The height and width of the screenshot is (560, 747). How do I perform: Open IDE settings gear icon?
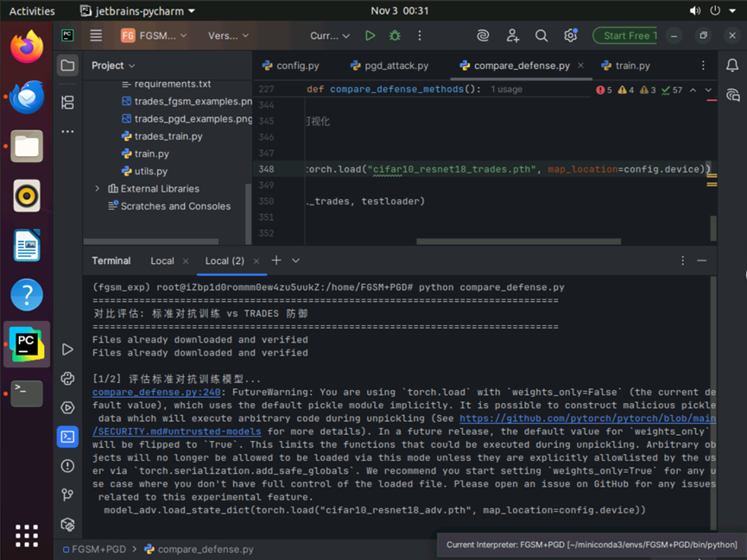pyautogui.click(x=570, y=36)
